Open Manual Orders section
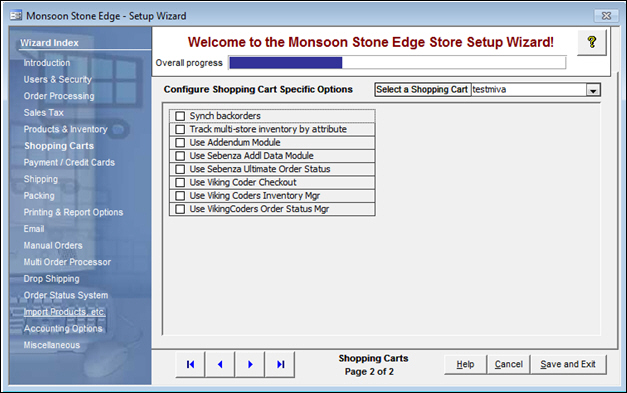Viewport: 627px width, 393px height. point(53,245)
